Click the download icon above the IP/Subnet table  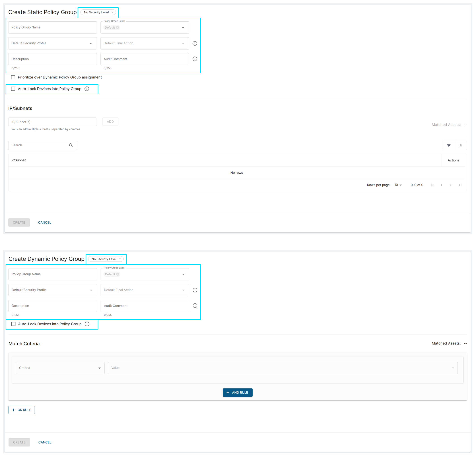tap(461, 145)
